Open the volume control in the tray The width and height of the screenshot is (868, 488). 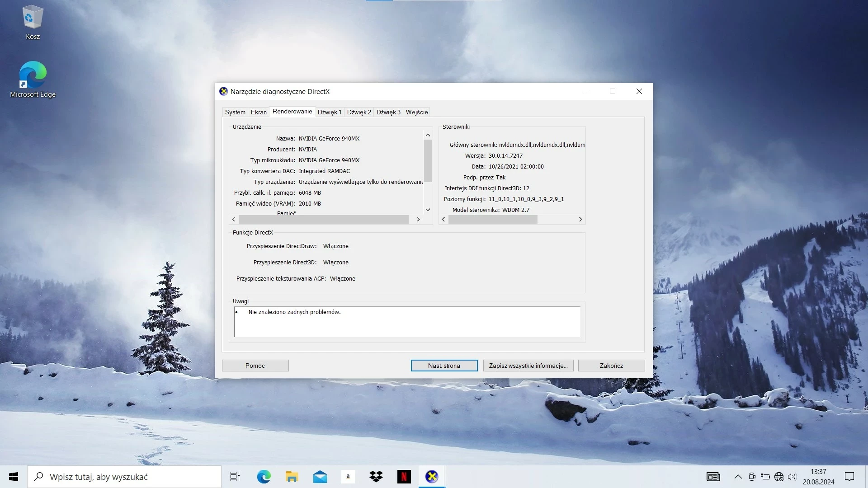coord(792,477)
